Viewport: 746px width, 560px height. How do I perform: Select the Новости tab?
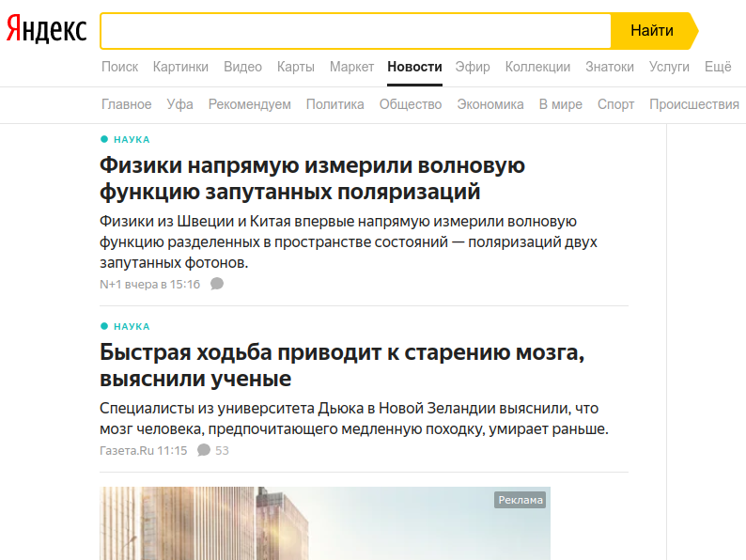tap(414, 67)
